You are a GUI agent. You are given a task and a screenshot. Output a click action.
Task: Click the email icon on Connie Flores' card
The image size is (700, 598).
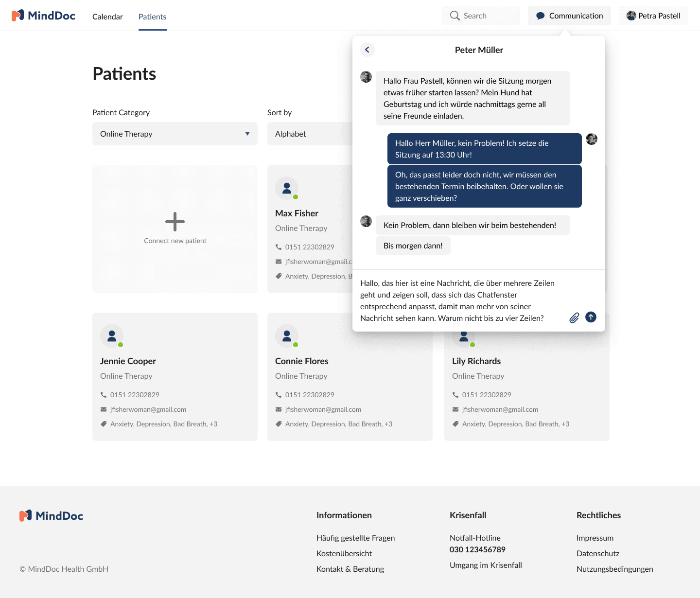click(x=279, y=409)
